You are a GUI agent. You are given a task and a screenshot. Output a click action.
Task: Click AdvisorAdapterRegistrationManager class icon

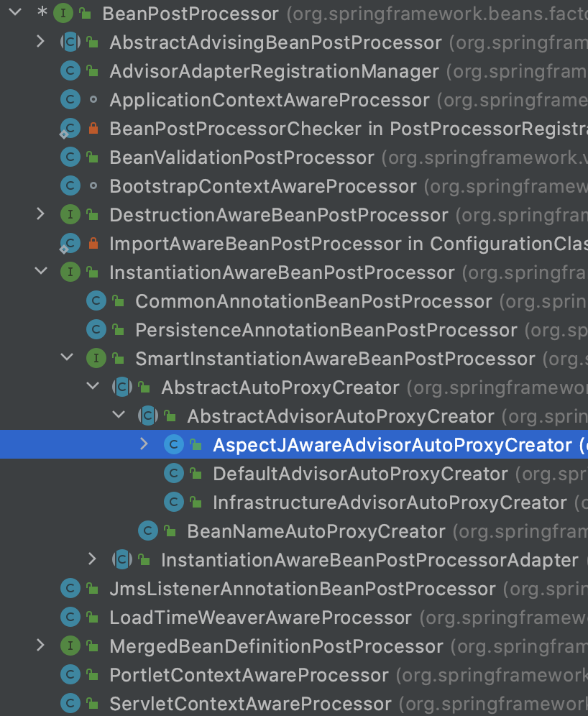[70, 70]
